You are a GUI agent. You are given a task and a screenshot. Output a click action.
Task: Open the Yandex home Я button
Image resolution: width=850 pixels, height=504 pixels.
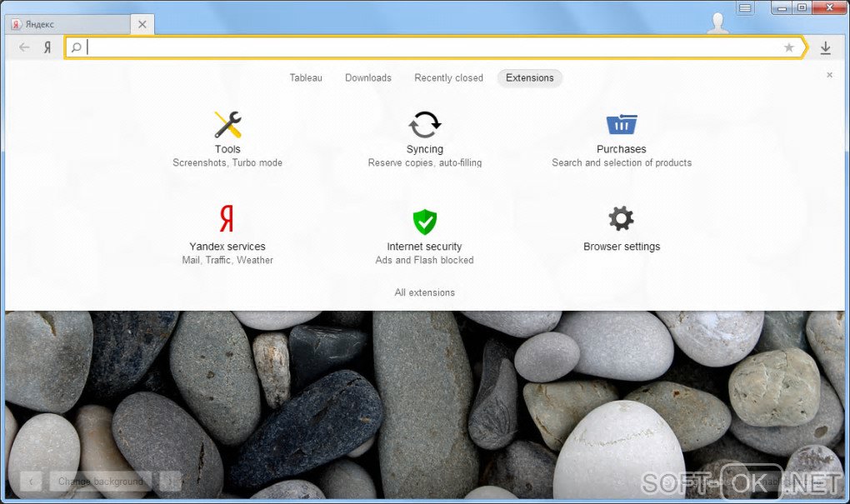click(x=47, y=47)
